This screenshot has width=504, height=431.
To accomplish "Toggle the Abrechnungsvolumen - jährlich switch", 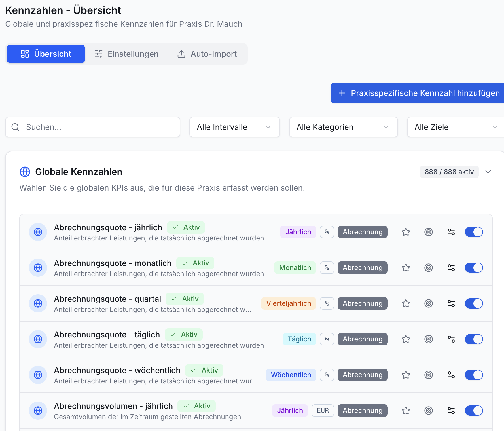I will click(474, 411).
